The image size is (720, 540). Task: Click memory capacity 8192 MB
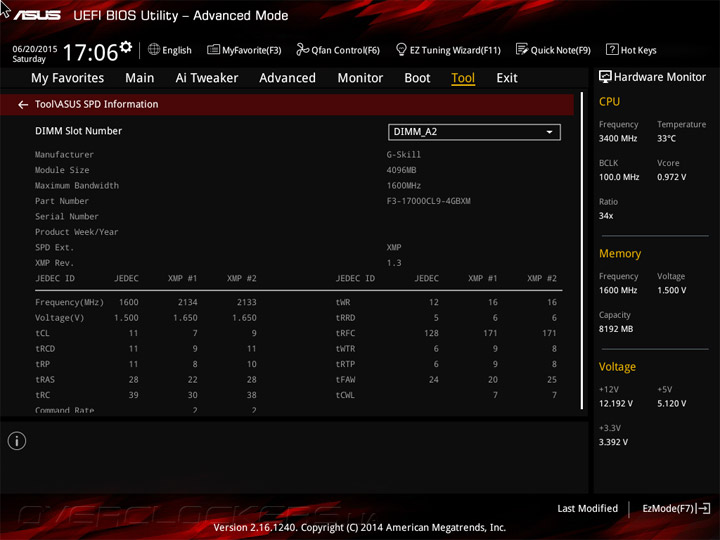pos(615,329)
